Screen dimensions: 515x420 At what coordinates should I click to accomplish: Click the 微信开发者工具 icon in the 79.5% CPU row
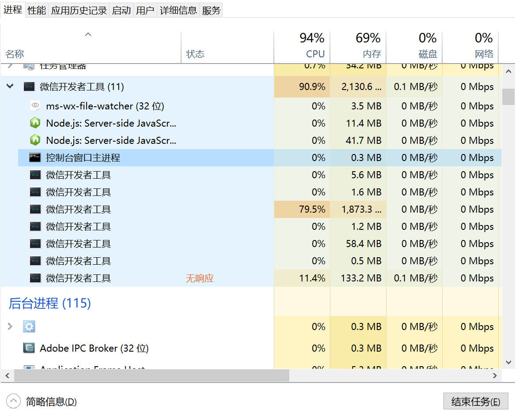click(x=35, y=210)
